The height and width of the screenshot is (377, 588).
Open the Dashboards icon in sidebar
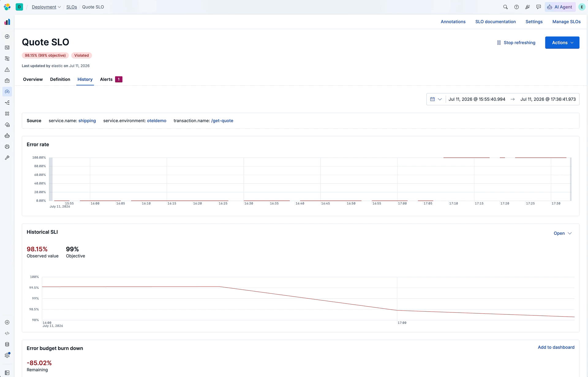point(7,47)
